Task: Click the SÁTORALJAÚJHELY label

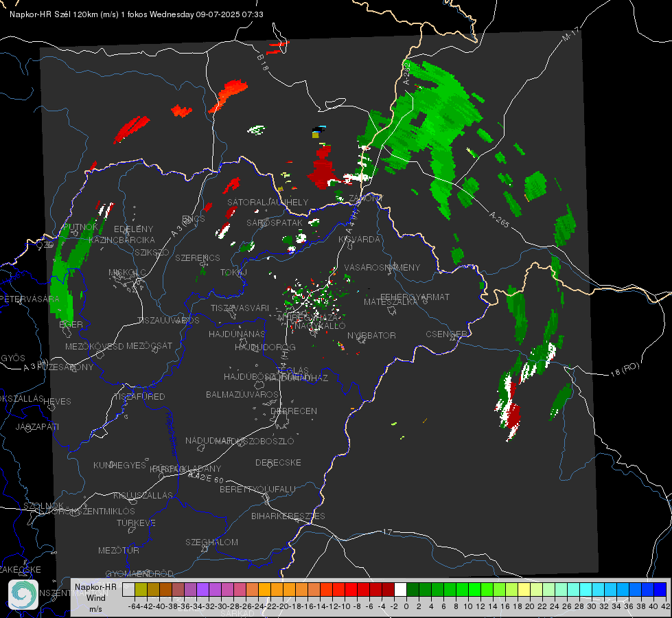Action: (268, 202)
